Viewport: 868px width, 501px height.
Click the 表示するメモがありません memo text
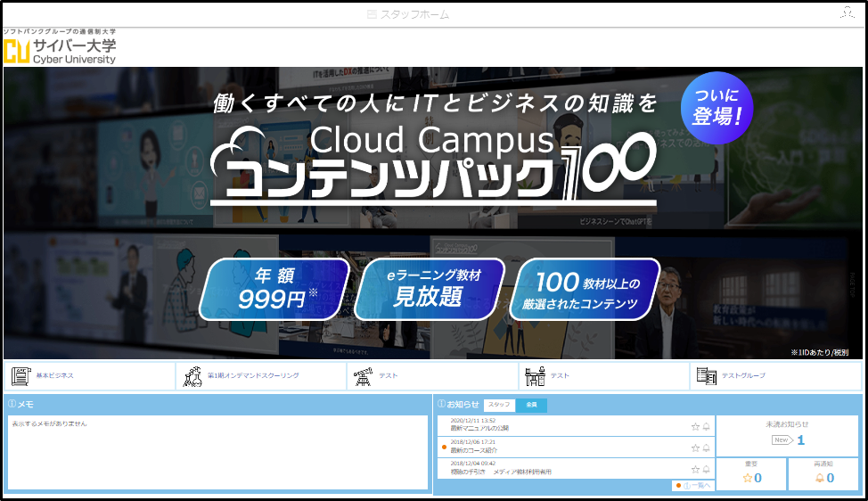click(x=49, y=423)
